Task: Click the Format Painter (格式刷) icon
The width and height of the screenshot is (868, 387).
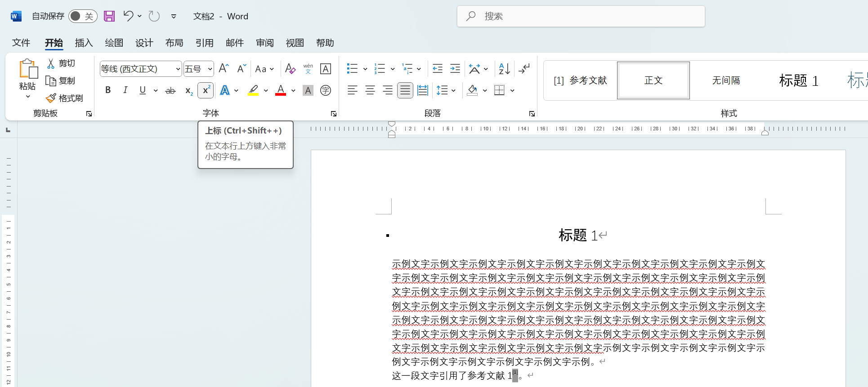Action: click(51, 98)
